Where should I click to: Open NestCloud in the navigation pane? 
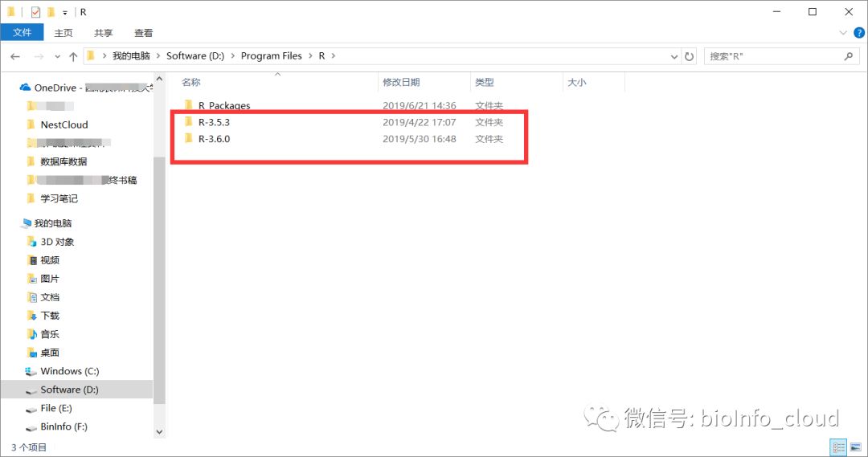(64, 124)
